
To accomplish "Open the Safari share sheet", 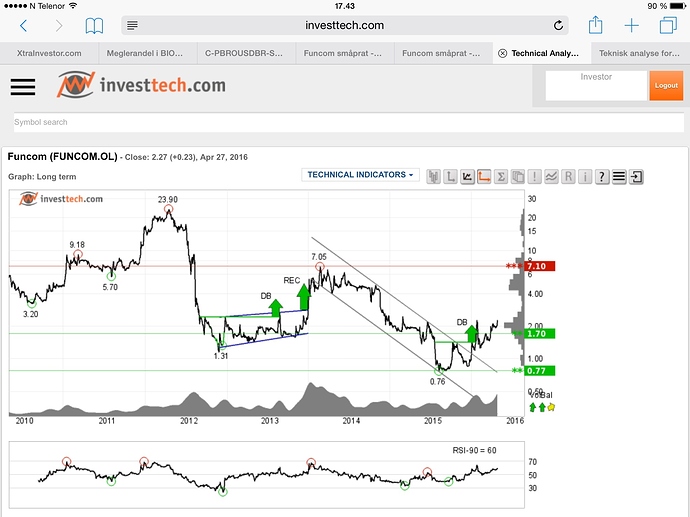I will [595, 25].
